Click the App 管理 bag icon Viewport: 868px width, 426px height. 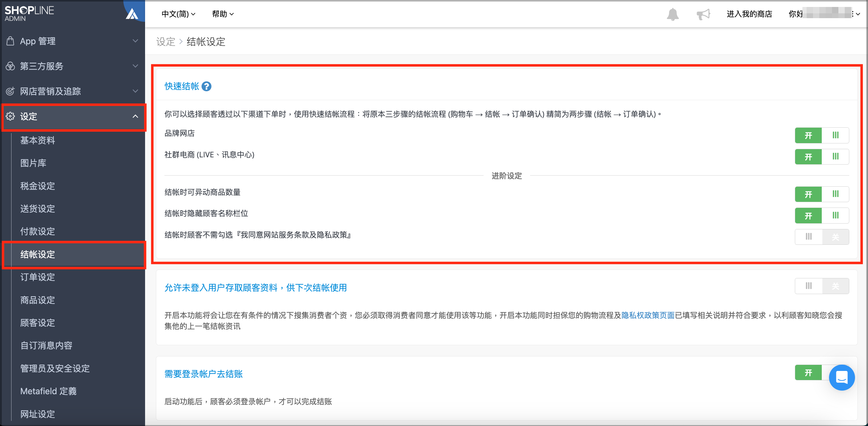(11, 41)
